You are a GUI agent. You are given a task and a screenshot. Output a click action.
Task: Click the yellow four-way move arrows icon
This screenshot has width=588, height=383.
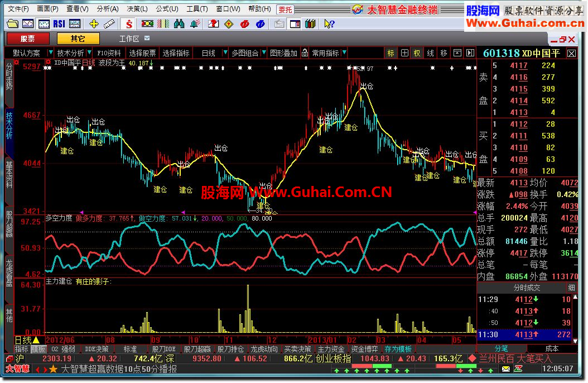click(x=94, y=24)
